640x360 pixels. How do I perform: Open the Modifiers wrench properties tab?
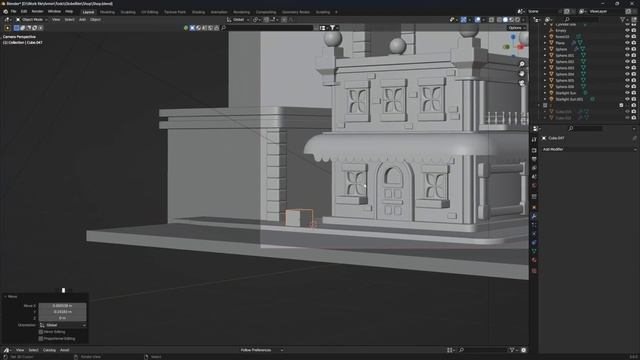click(534, 216)
